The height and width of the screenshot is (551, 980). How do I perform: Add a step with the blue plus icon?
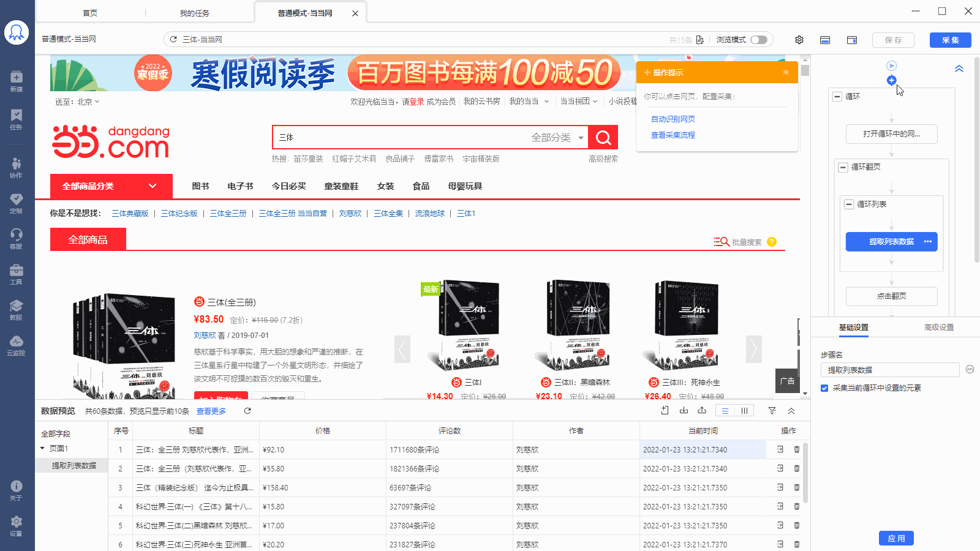click(892, 80)
